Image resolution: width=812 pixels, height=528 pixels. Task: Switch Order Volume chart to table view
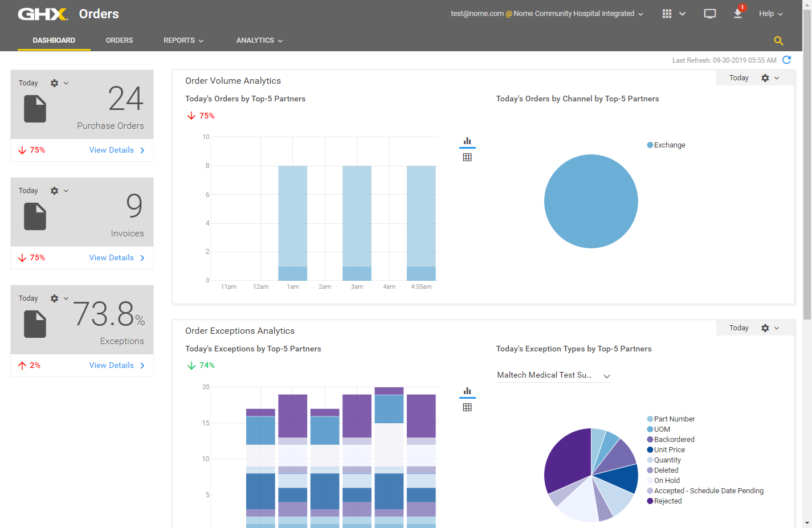point(467,157)
